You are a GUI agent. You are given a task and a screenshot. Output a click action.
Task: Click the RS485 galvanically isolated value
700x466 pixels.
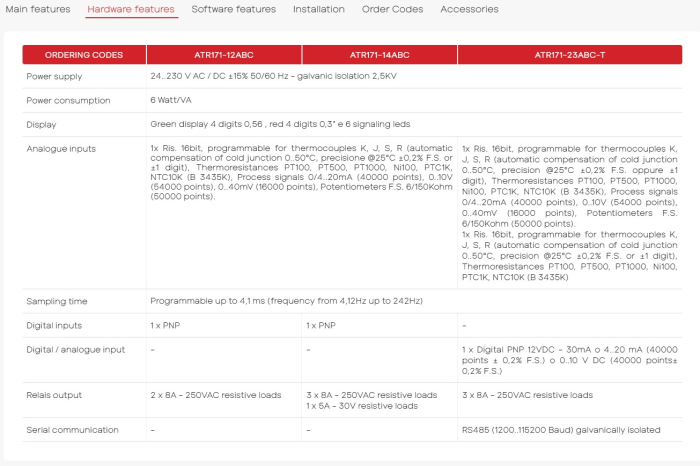point(561,430)
